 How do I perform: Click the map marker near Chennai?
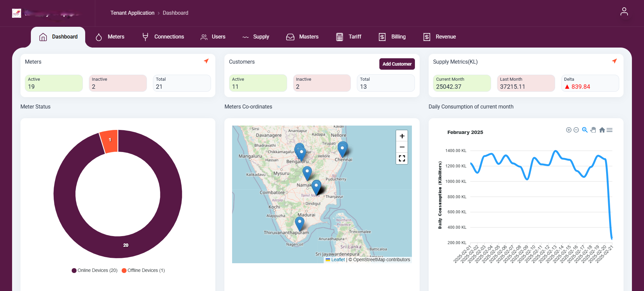tap(342, 149)
